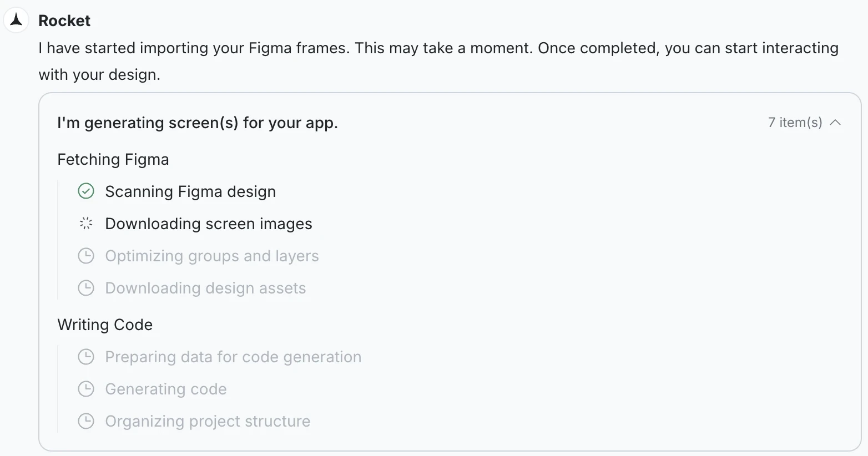Select the Downloading screen images step
The width and height of the screenshot is (868, 456).
coord(208,223)
